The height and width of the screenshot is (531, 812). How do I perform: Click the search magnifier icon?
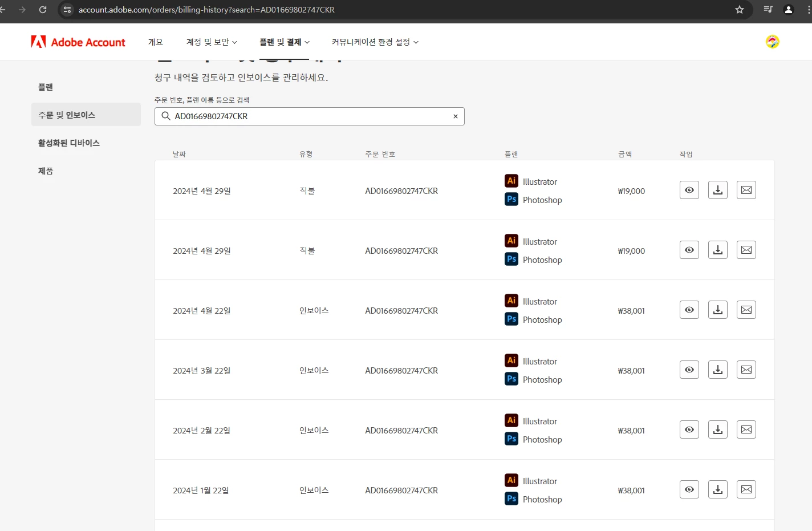165,116
